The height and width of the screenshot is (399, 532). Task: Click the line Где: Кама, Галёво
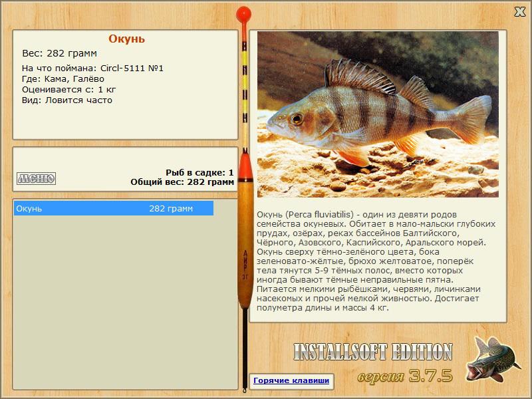tap(63, 79)
